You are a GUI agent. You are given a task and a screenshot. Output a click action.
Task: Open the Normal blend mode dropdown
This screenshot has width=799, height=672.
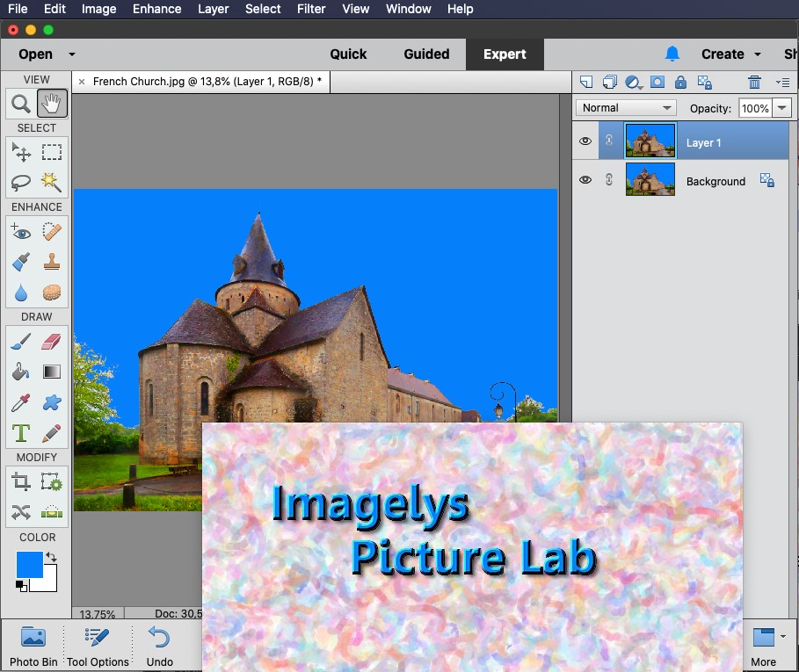(x=626, y=108)
